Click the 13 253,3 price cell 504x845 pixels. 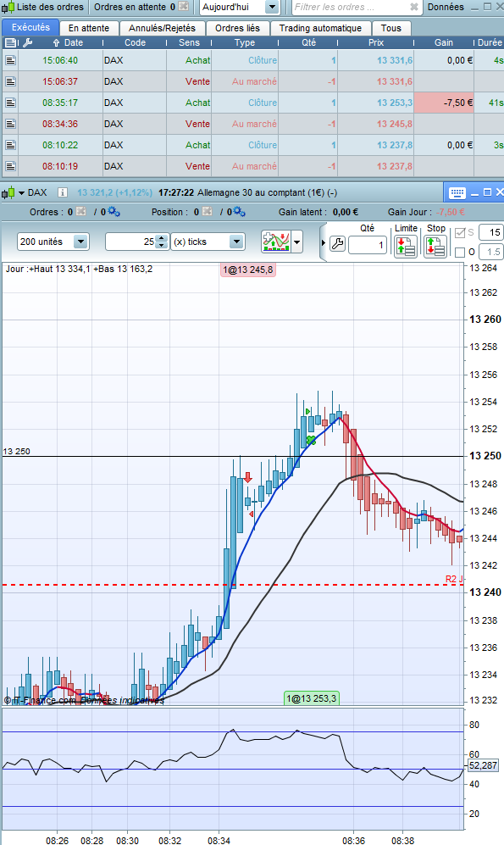[x=395, y=103]
